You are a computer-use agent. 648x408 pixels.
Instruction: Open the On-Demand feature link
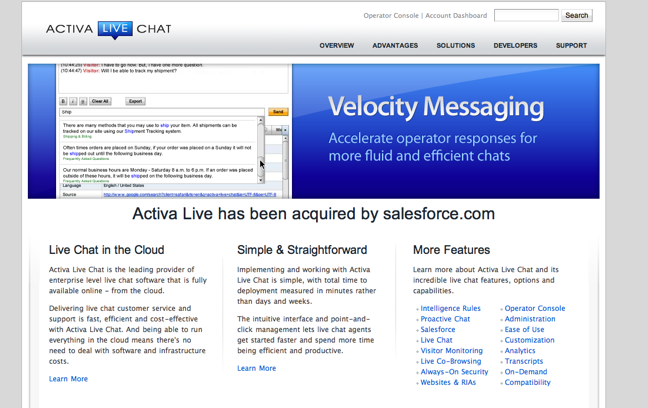tap(526, 372)
